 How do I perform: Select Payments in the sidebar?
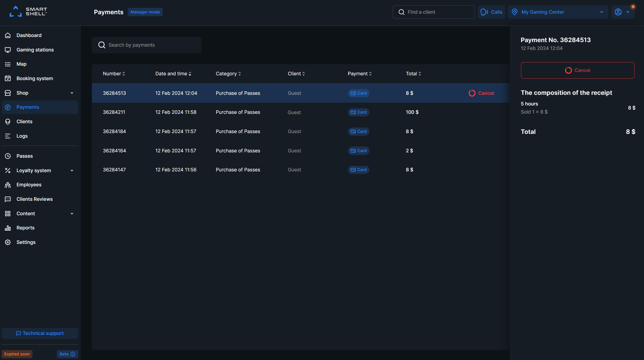[x=28, y=107]
